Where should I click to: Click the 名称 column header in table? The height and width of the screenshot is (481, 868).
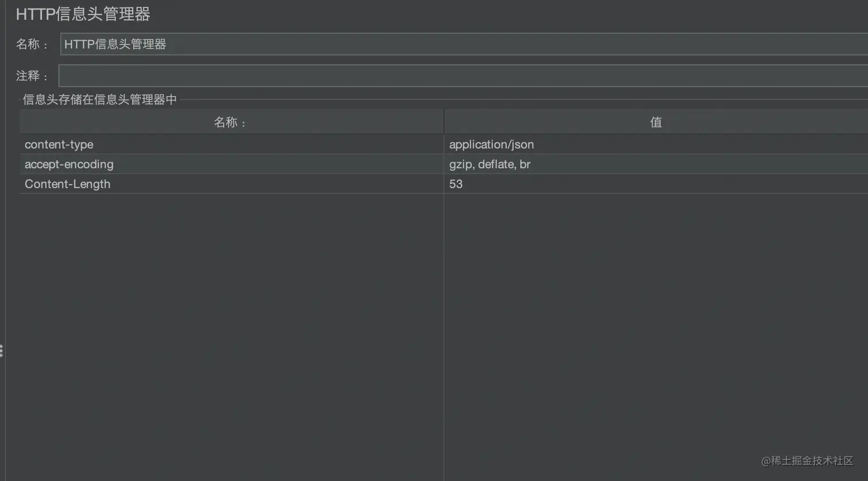click(231, 122)
